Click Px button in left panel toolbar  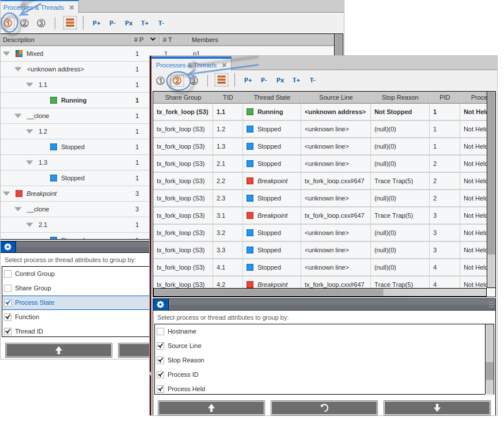click(128, 23)
